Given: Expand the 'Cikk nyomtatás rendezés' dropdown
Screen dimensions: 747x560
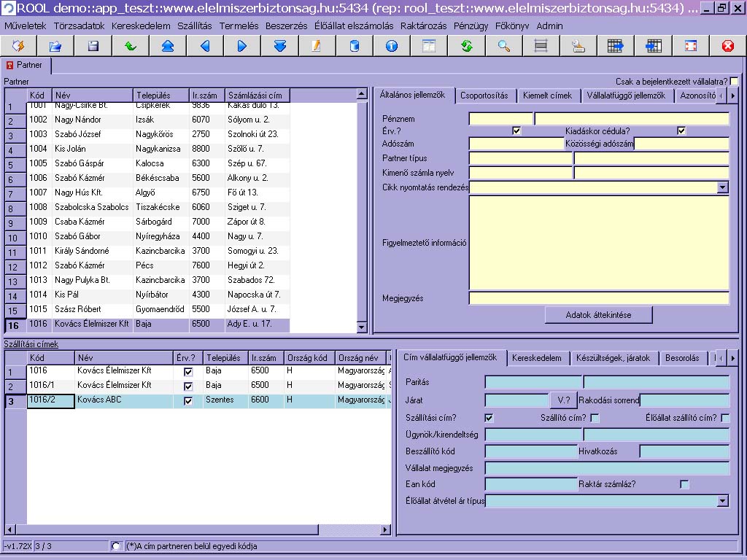Looking at the screenshot, I should (722, 187).
